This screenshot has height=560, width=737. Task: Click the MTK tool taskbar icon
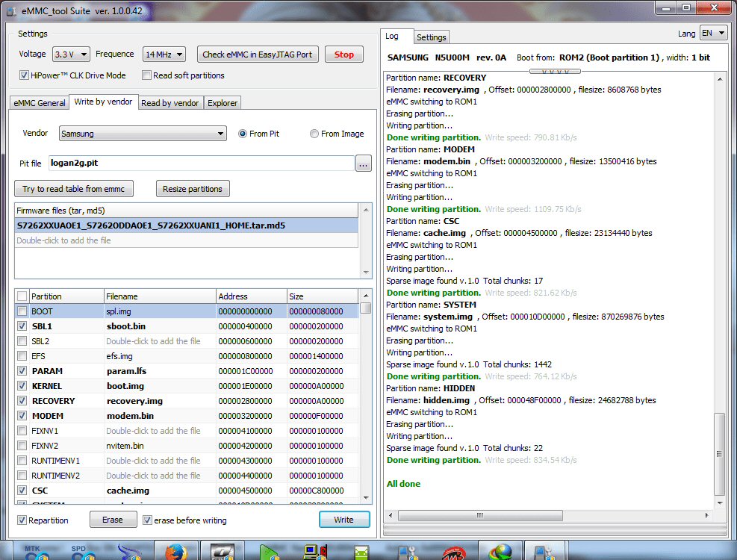pos(32,551)
